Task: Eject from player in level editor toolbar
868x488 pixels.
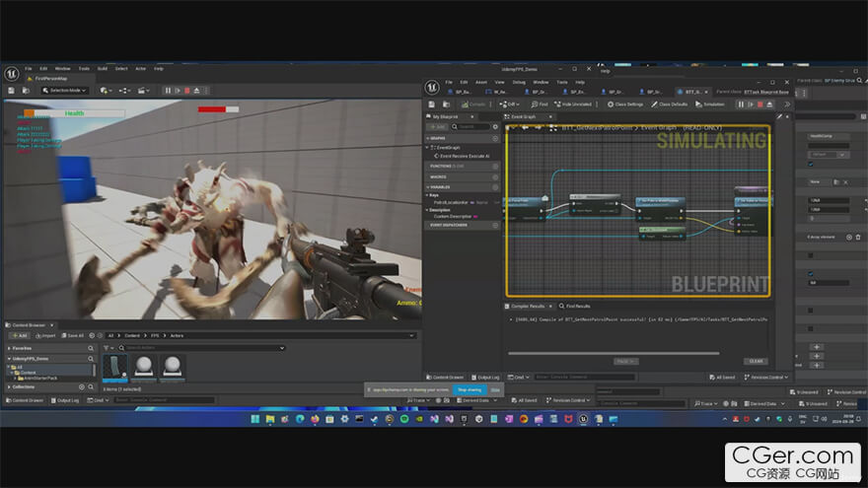Action: point(196,90)
